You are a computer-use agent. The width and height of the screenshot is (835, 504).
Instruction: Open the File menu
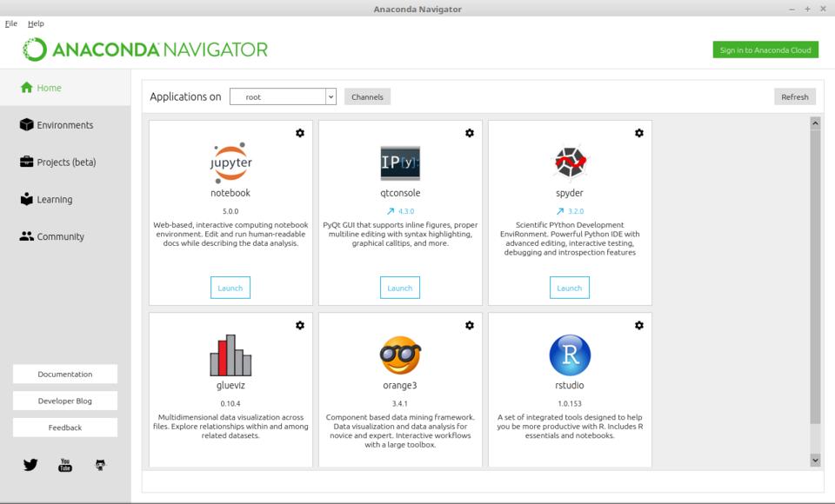pyautogui.click(x=11, y=23)
